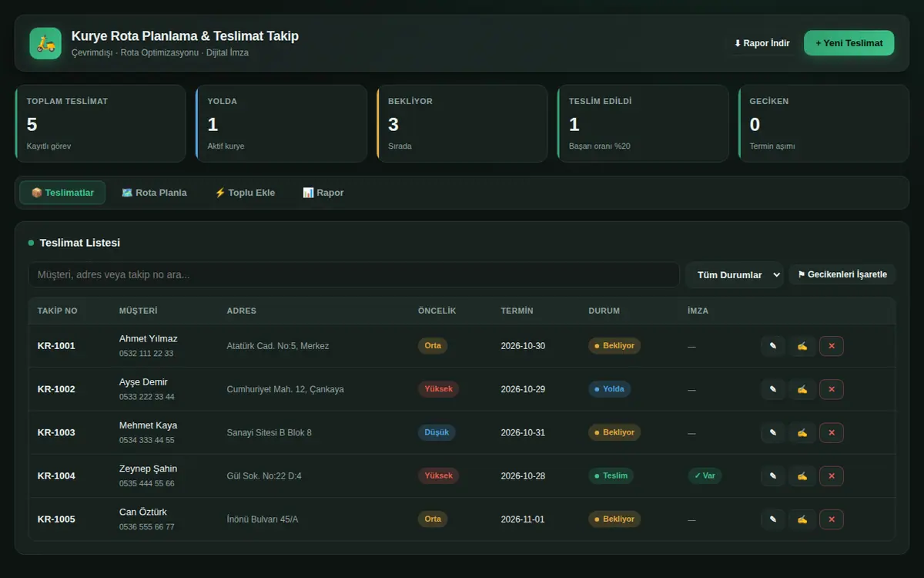Click the Termin column header
This screenshot has height=578, width=924.
point(517,311)
